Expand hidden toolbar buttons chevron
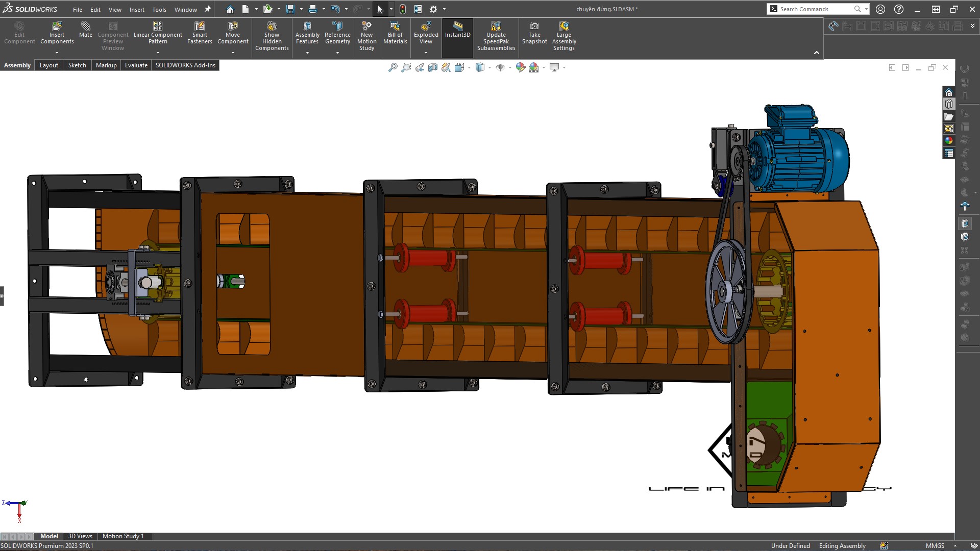980x551 pixels. tap(972, 26)
